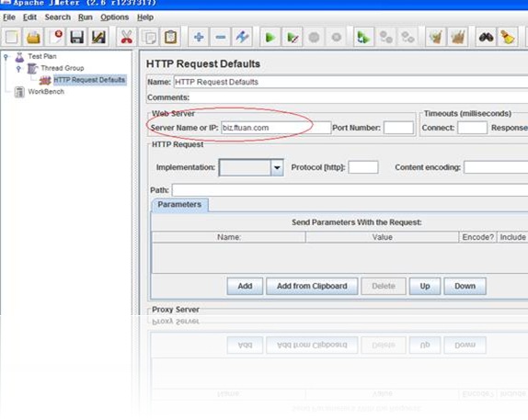528x420 pixels.
Task: Click the Copy toolbar icon
Action: coord(148,37)
